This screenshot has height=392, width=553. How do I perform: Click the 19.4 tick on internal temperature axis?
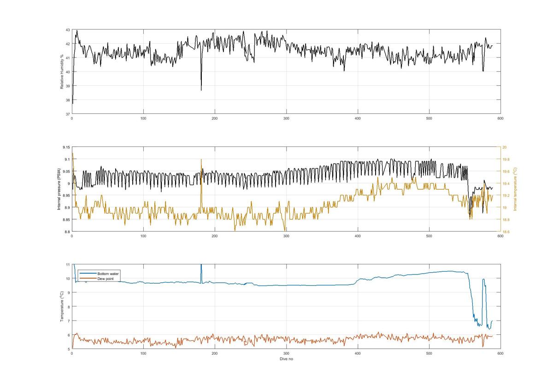(506, 183)
